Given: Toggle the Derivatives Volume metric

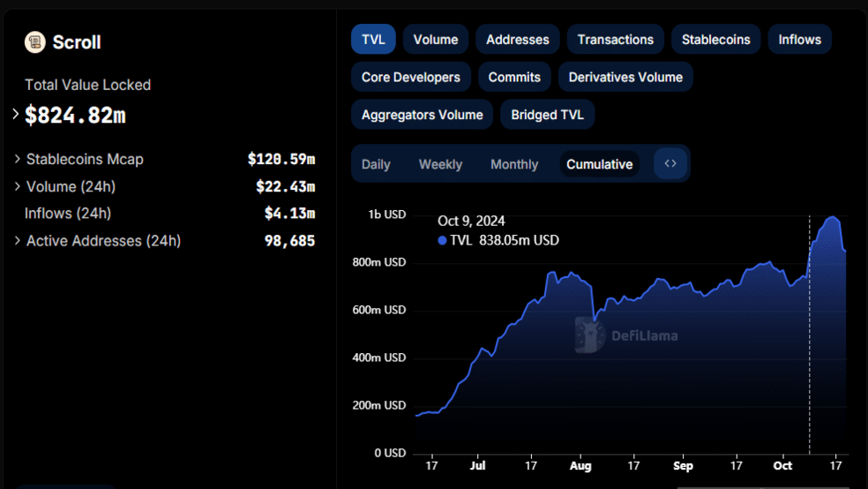Looking at the screenshot, I should 625,77.
